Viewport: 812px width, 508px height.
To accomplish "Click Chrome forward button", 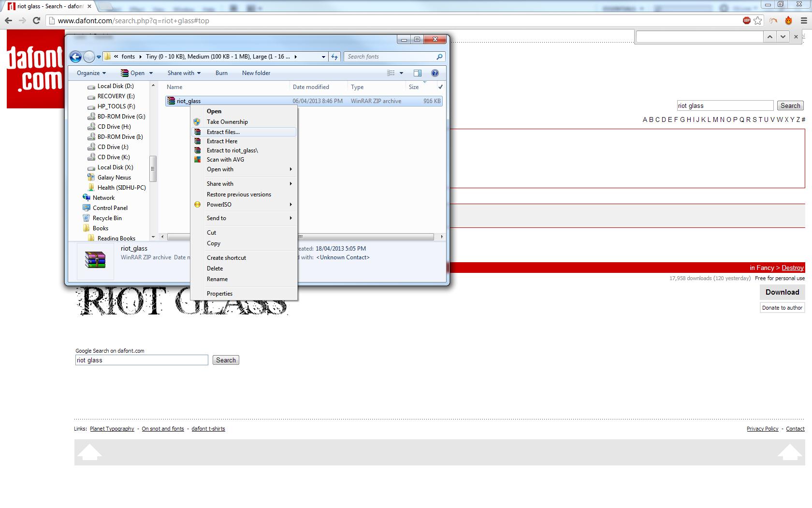I will coord(22,20).
